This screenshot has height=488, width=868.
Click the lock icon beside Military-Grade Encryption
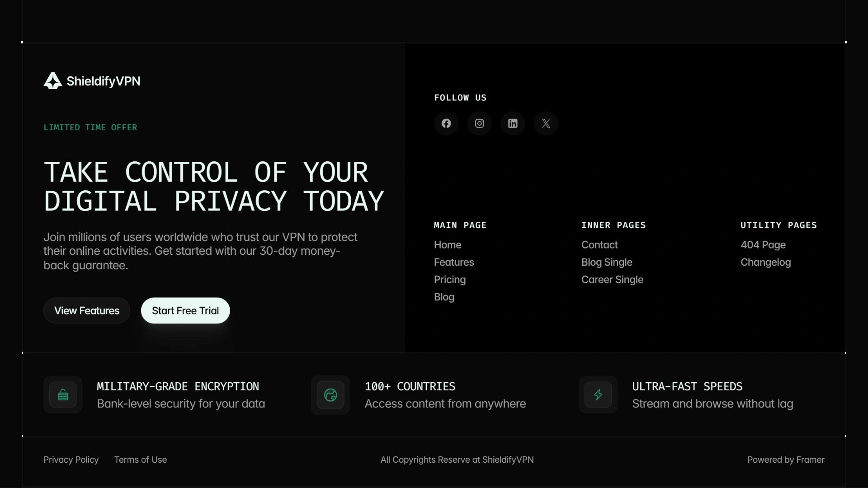(63, 395)
